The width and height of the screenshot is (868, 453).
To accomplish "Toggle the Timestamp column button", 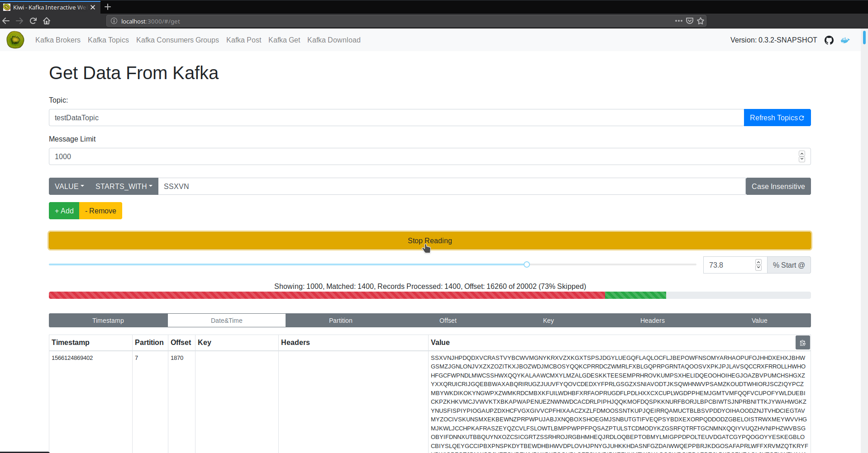I will (108, 321).
